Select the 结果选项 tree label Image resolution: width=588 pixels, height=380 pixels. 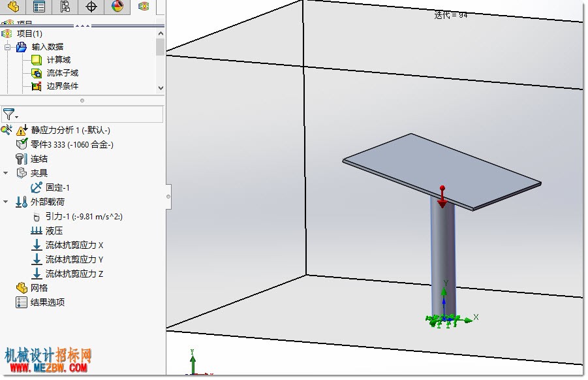(x=48, y=302)
